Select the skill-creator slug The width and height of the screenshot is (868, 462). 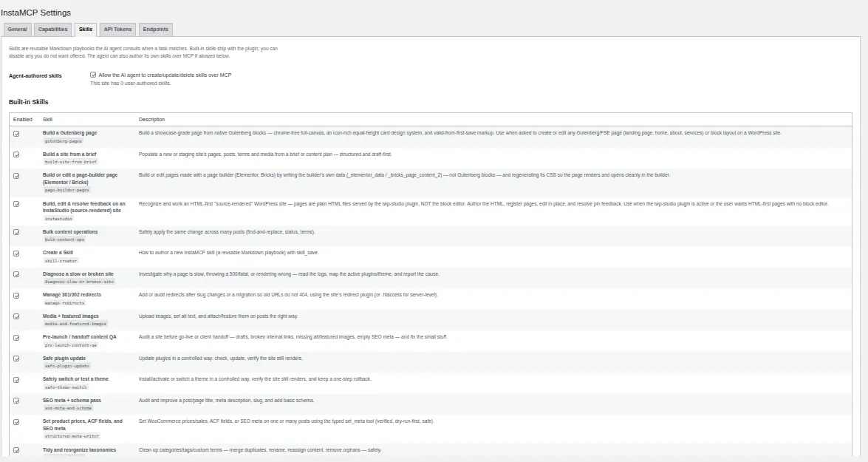tap(61, 261)
